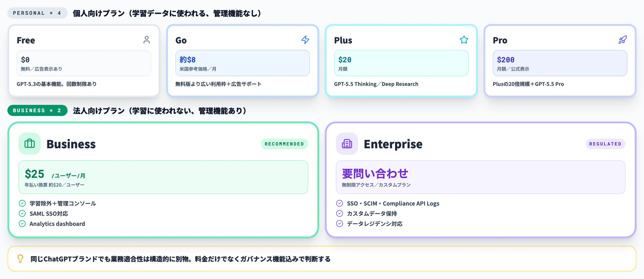
Task: Click the RECOMMENDED badge on the Business card
Action: point(284,144)
